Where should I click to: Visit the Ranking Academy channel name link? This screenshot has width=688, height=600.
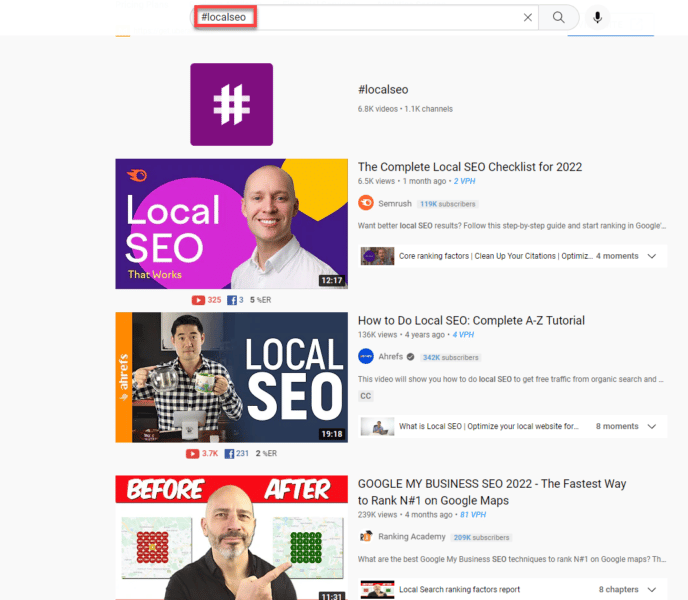412,536
